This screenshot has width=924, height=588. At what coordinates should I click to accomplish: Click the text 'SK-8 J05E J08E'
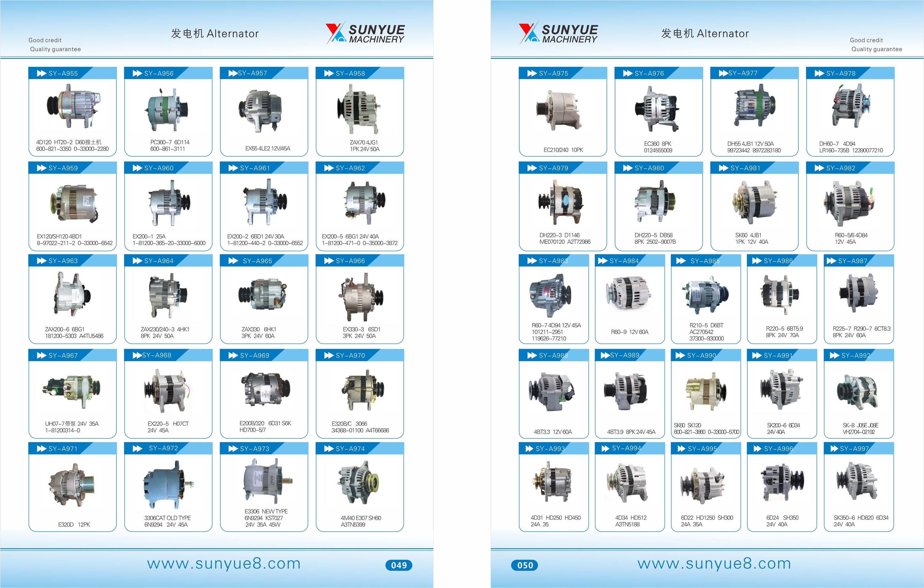[x=860, y=425]
